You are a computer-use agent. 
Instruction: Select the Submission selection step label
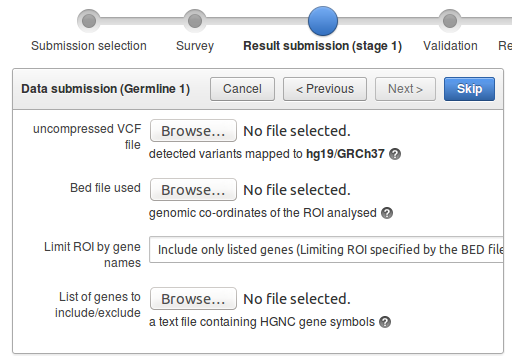(x=89, y=46)
